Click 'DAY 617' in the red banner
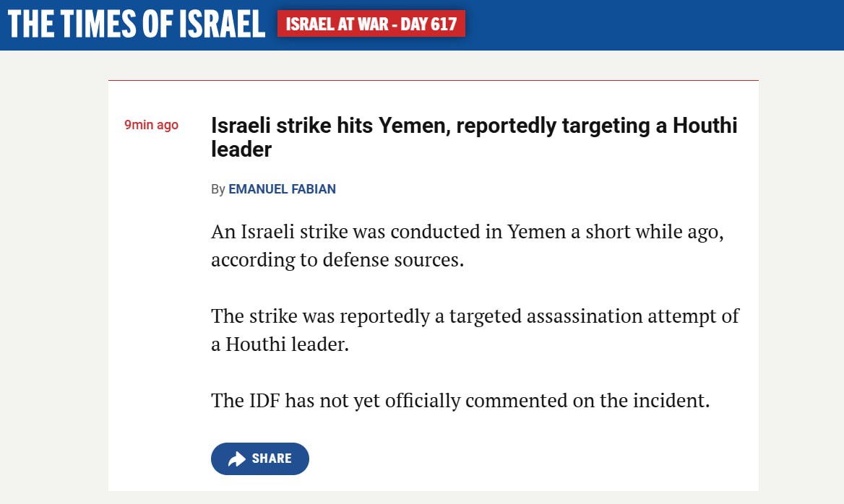 [429, 25]
